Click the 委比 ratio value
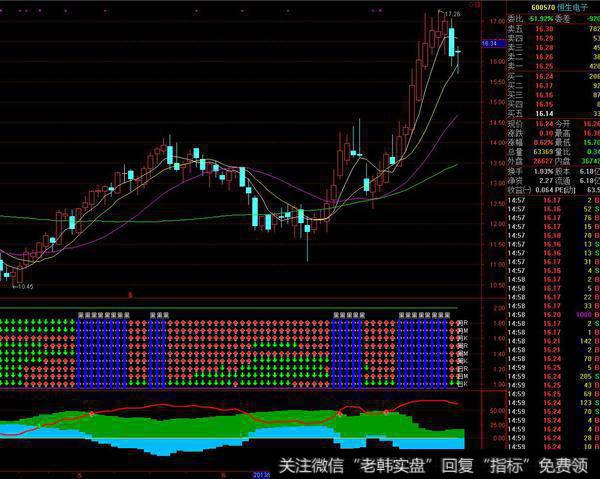The width and height of the screenshot is (600, 479). [541, 19]
